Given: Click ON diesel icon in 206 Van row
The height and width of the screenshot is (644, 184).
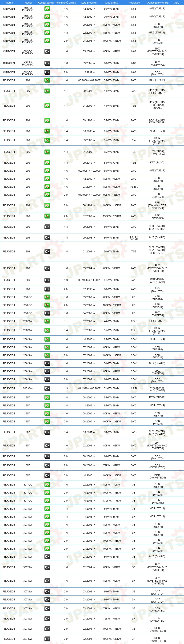Looking at the screenshot, I should point(47,389).
